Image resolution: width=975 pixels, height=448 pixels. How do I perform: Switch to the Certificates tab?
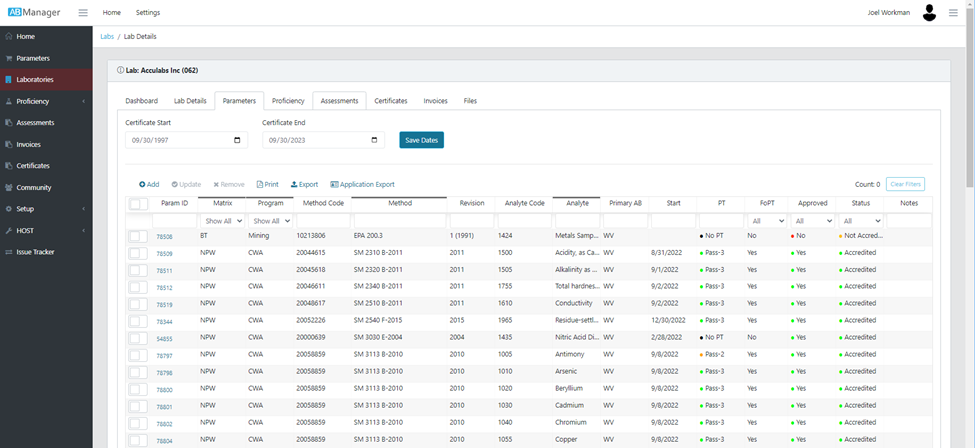pos(390,101)
